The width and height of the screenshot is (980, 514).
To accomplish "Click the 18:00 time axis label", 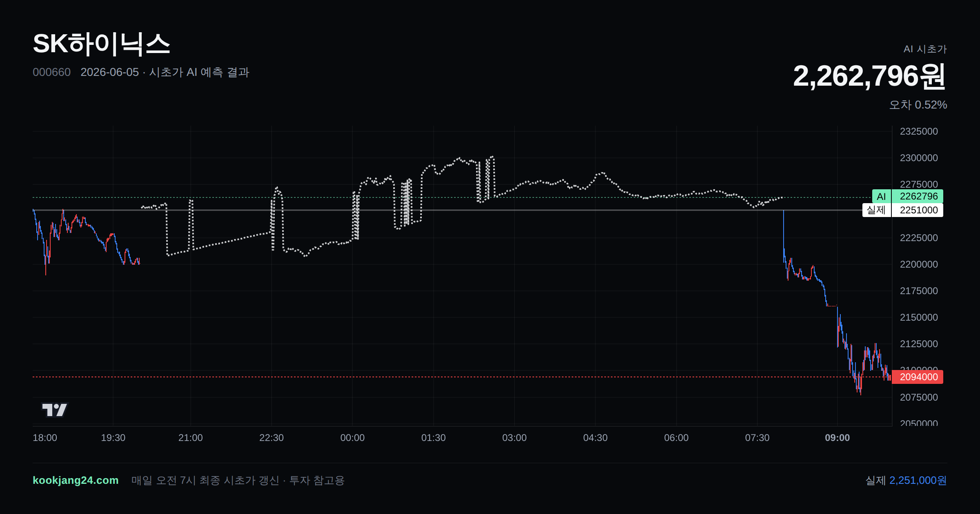I will coord(45,438).
